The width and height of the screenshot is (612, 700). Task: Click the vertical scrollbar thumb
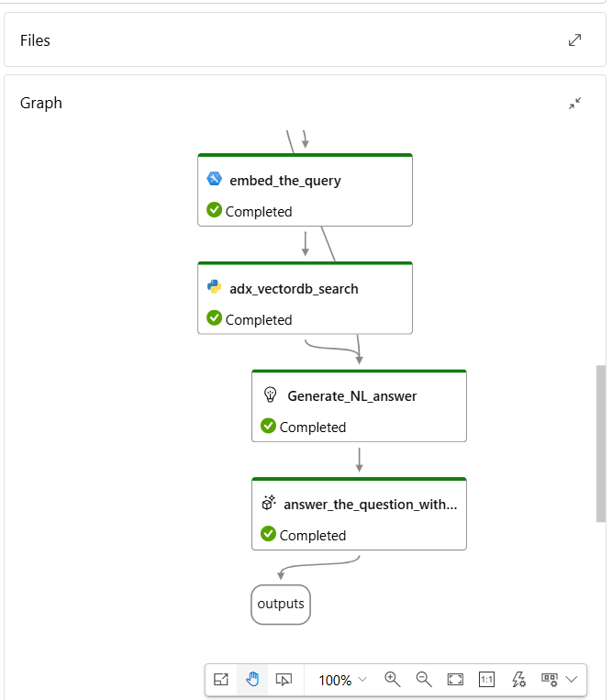coord(601,443)
